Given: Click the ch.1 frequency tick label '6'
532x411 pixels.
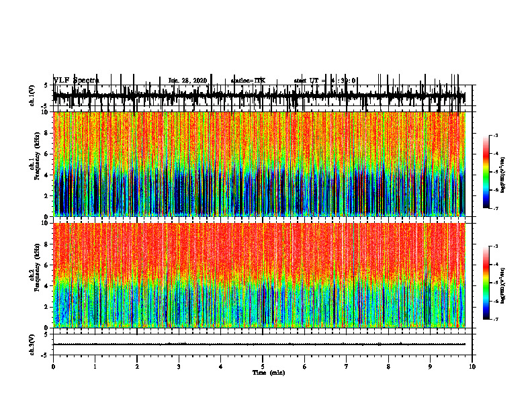Looking at the screenshot, I should (x=47, y=154).
